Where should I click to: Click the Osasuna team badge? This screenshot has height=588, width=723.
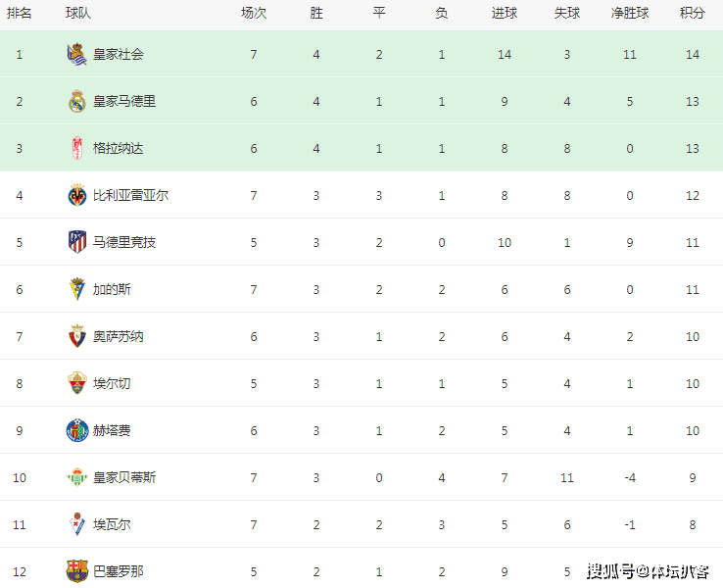(x=77, y=336)
